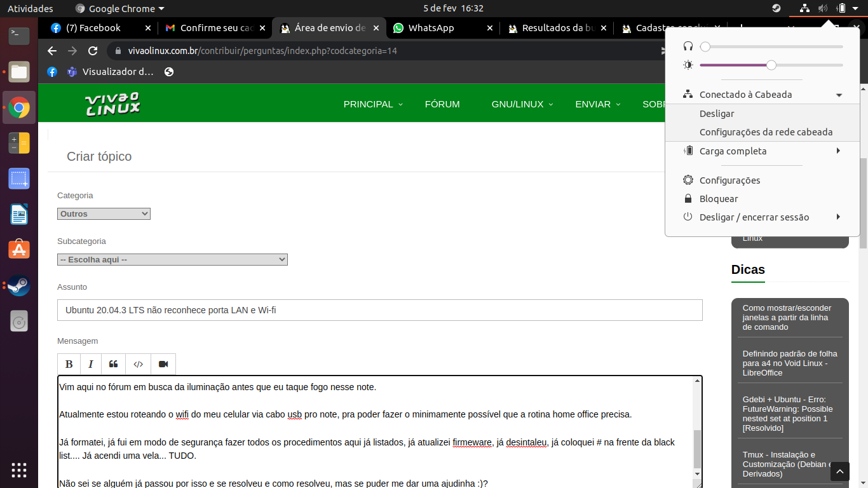Open the Subcategoria dropdown

pos(172,260)
